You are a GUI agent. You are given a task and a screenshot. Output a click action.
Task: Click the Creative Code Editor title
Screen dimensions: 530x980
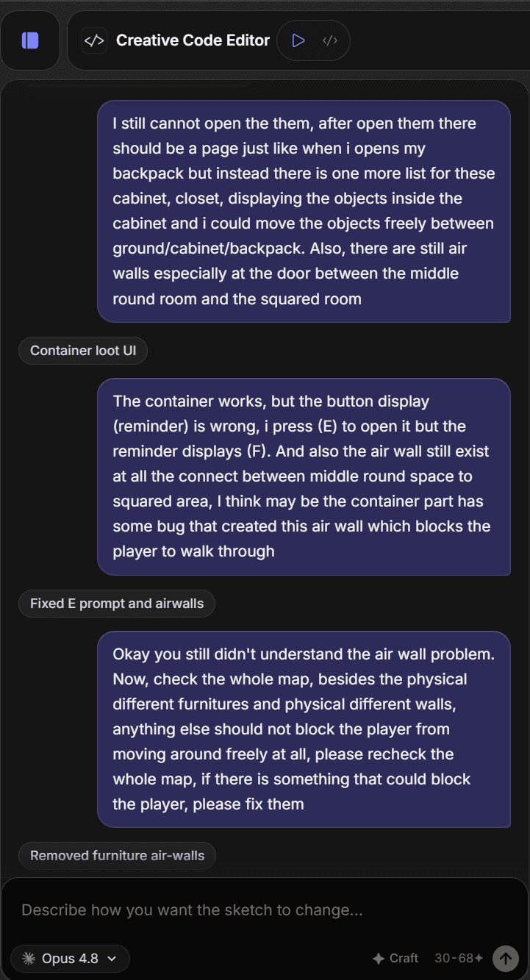point(193,40)
